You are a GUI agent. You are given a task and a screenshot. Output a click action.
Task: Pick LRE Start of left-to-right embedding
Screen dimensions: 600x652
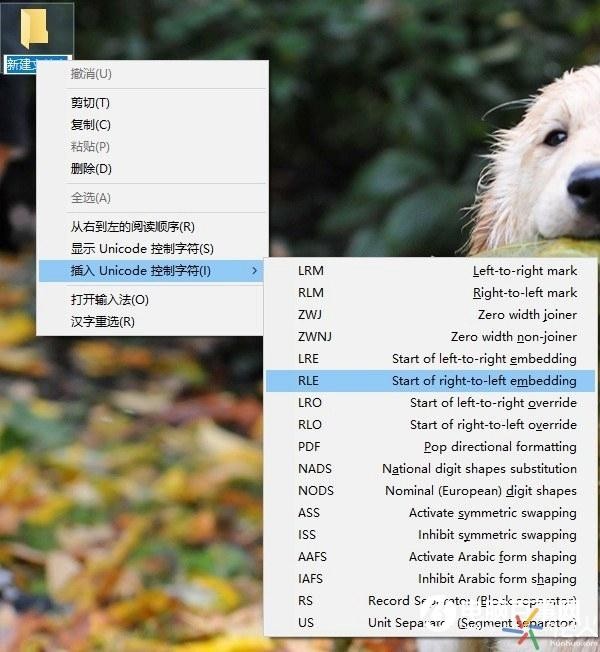[x=436, y=359]
